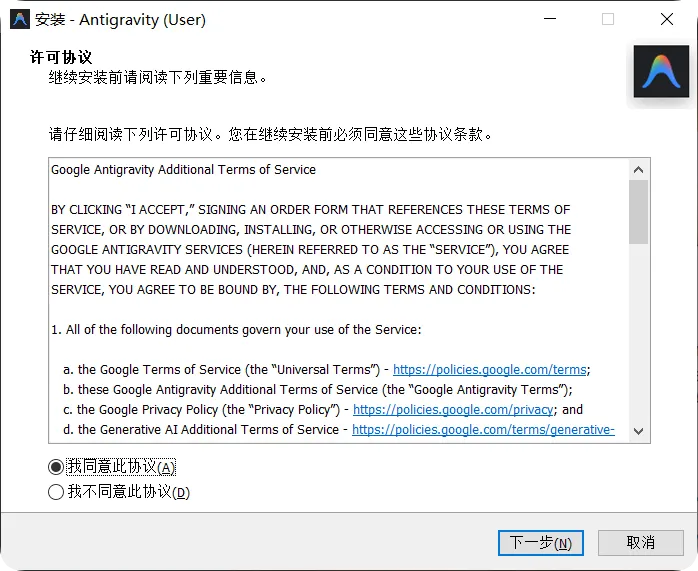The height and width of the screenshot is (571, 698).
Task: Click the license heading Google Antigravity Additional Terms
Action: 183,170
